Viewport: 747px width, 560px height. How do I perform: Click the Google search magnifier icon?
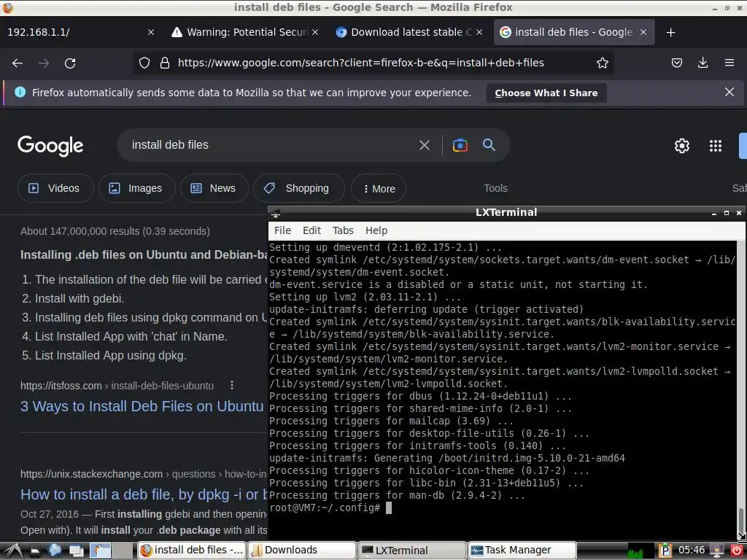click(x=489, y=145)
